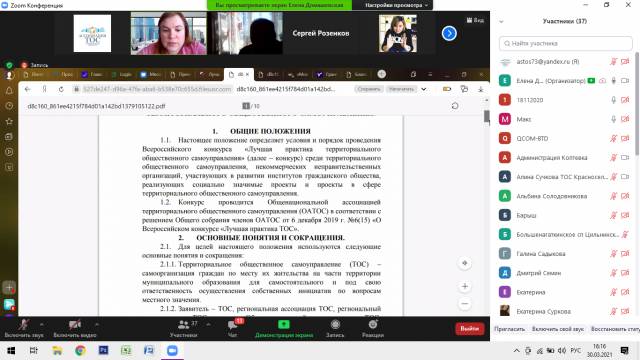
Task: Unmute microphone with Включить звук button
Action: pos(24,329)
